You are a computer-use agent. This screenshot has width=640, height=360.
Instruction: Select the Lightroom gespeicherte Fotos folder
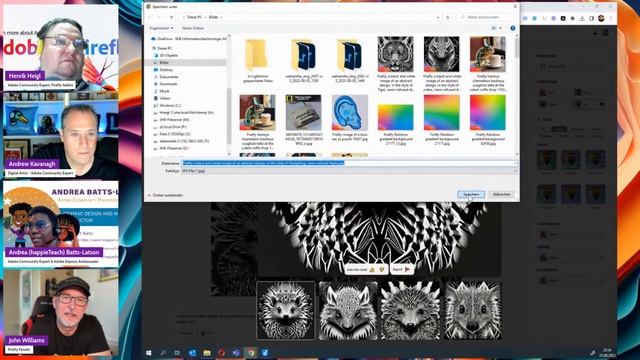pyautogui.click(x=257, y=60)
